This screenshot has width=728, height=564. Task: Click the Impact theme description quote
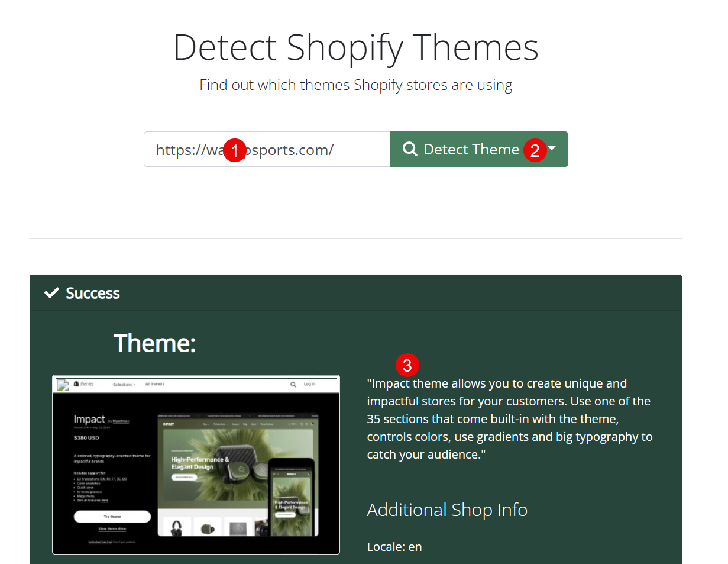[x=510, y=419]
